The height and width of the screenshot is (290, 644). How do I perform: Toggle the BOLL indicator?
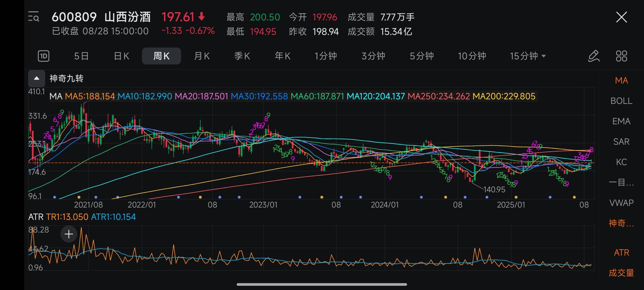tap(621, 101)
